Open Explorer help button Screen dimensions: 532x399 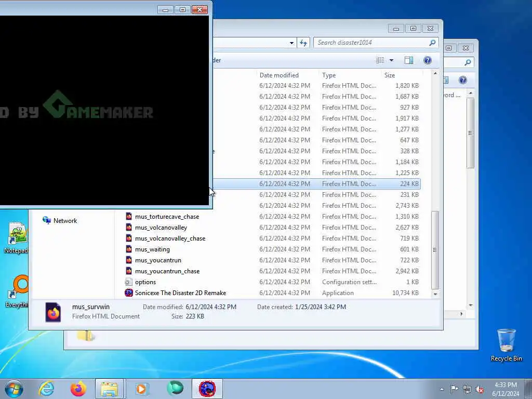(428, 60)
